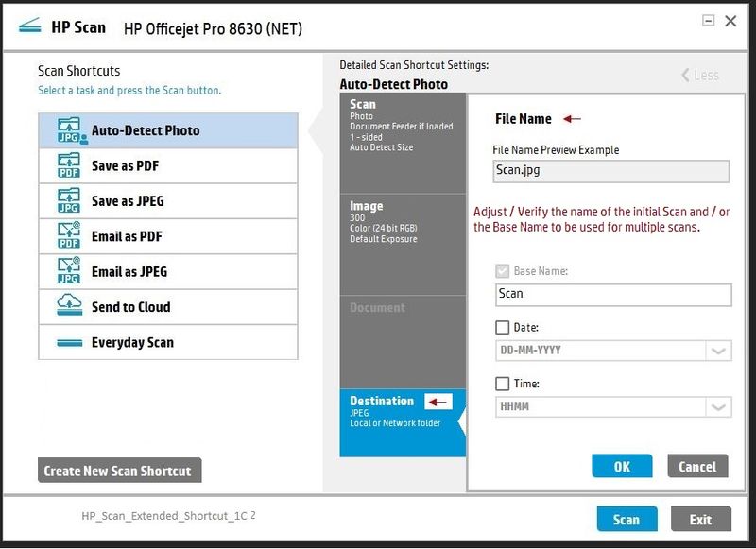Click the Cancel button
Screen dimensions: 756x549
697,466
